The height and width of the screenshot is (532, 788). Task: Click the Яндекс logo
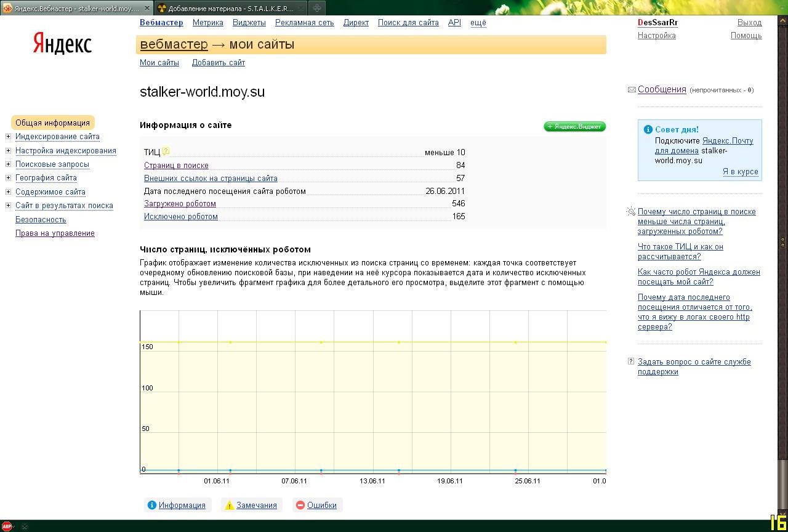[62, 44]
